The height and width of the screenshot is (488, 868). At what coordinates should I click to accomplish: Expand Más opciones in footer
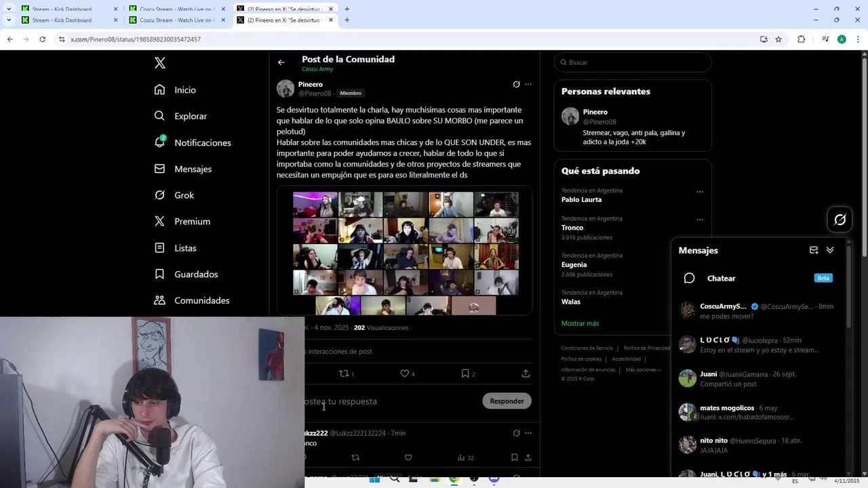point(644,369)
